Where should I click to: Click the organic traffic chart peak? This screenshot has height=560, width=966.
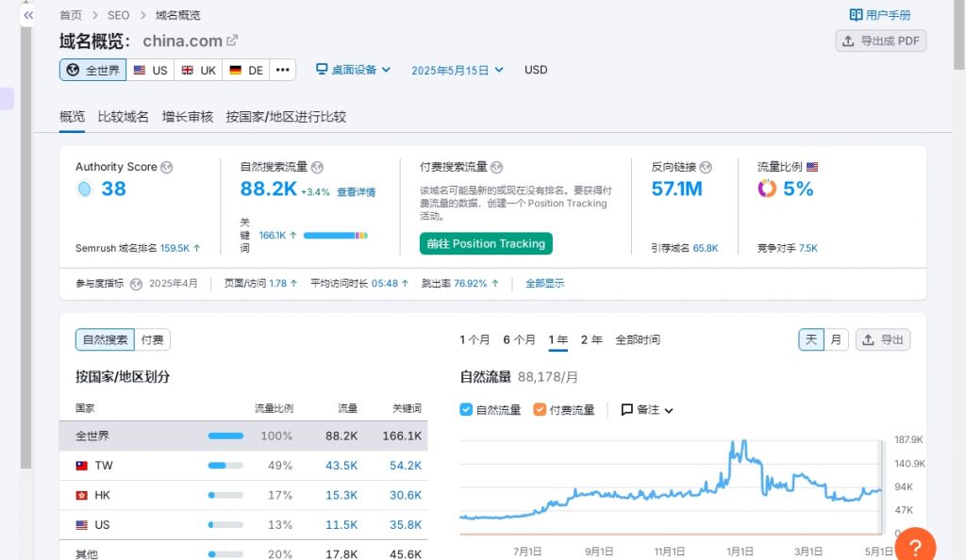[x=743, y=442]
